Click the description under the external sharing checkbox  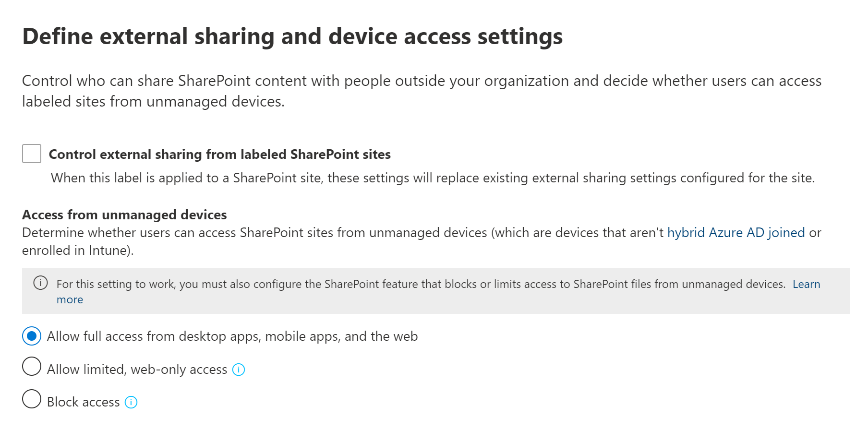[432, 178]
